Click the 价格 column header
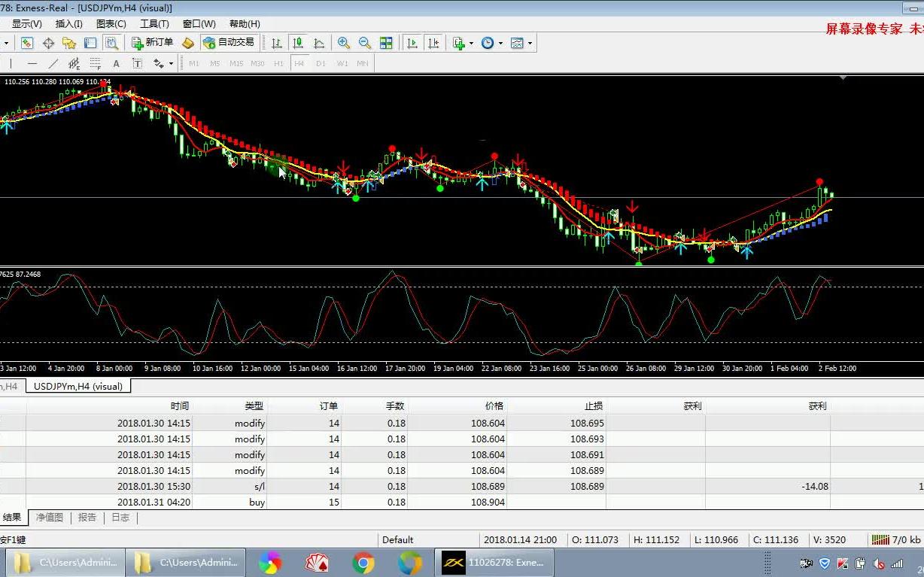Image resolution: width=924 pixels, height=577 pixels. coord(458,405)
